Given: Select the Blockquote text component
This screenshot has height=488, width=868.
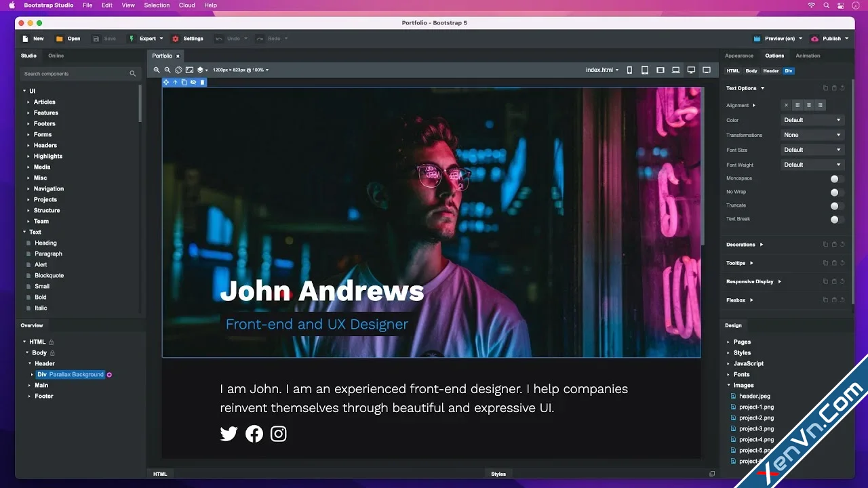Looking at the screenshot, I should [x=49, y=276].
